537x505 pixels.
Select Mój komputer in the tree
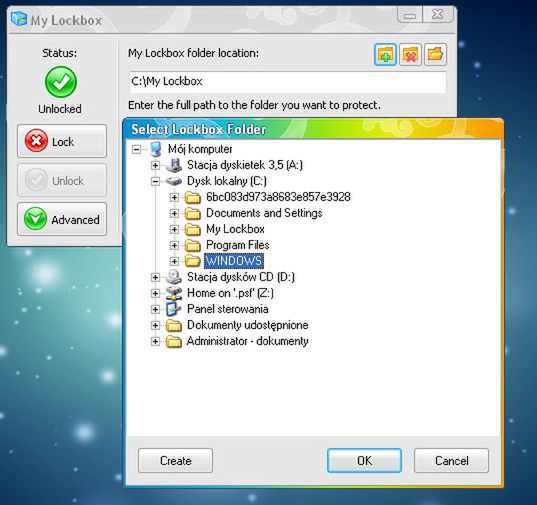[200, 149]
